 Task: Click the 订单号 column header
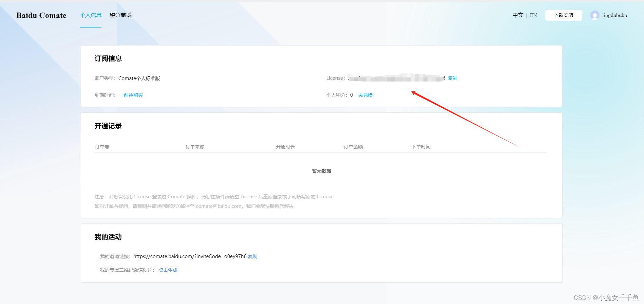102,147
